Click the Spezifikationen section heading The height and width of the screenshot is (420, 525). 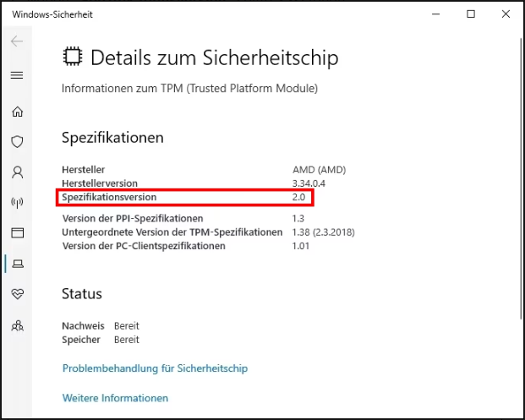[112, 138]
